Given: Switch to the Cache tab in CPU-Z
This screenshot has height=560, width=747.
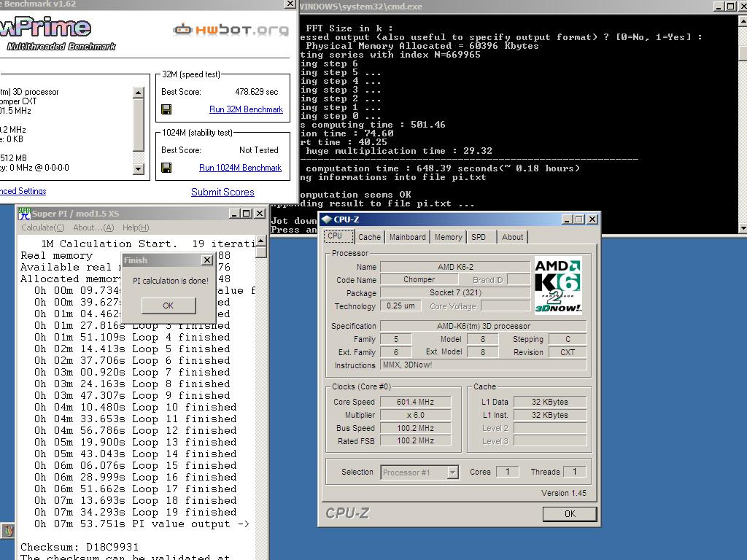Looking at the screenshot, I should pyautogui.click(x=369, y=237).
